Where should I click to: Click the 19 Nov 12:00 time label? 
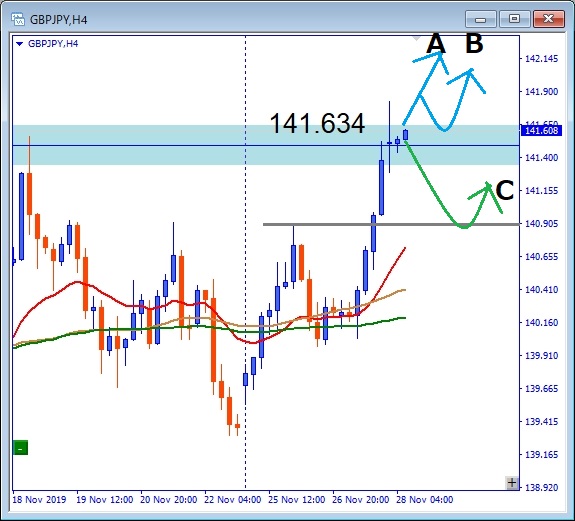pyautogui.click(x=105, y=500)
